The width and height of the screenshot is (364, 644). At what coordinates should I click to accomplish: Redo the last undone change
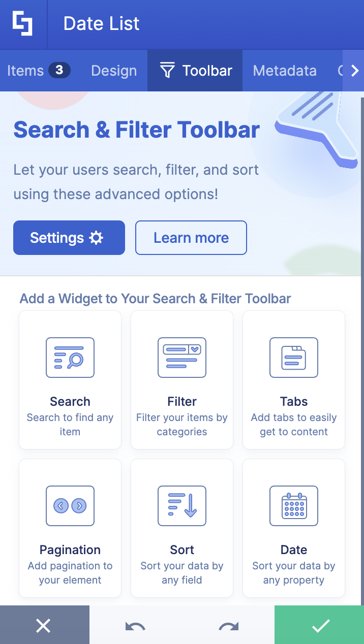(x=228, y=625)
